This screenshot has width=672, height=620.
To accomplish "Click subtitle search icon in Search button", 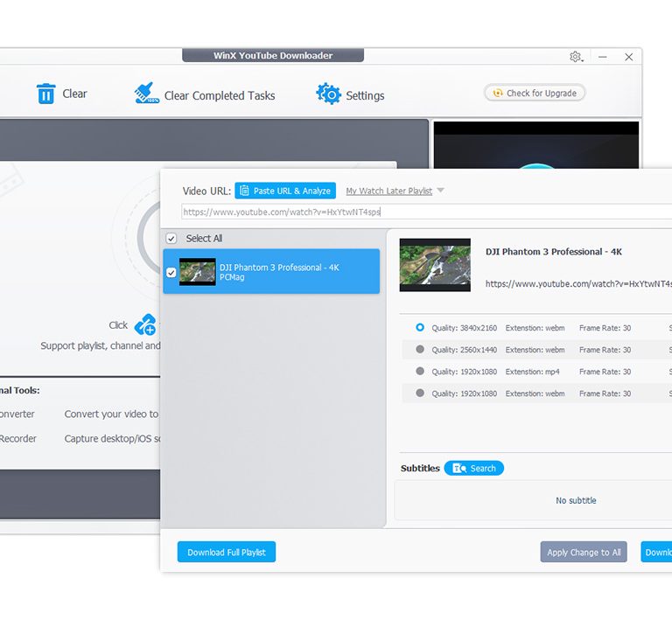I will 460,468.
